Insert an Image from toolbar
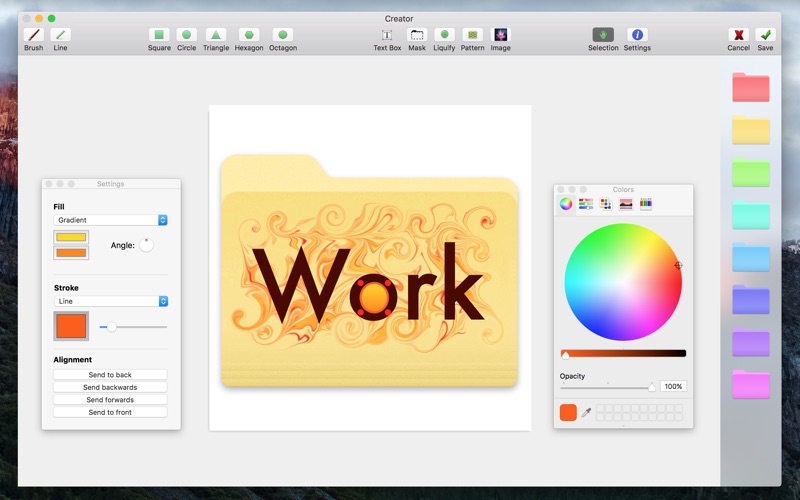The height and width of the screenshot is (500, 800). click(x=501, y=39)
